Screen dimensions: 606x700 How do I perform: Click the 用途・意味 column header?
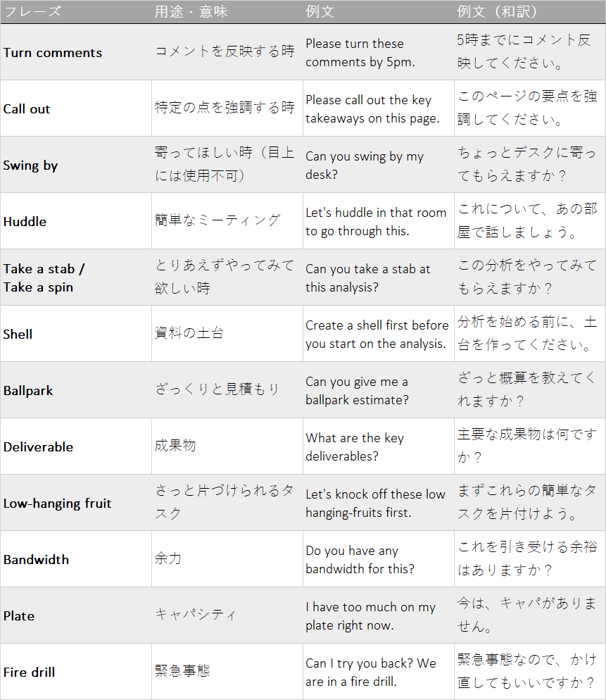coord(191,12)
